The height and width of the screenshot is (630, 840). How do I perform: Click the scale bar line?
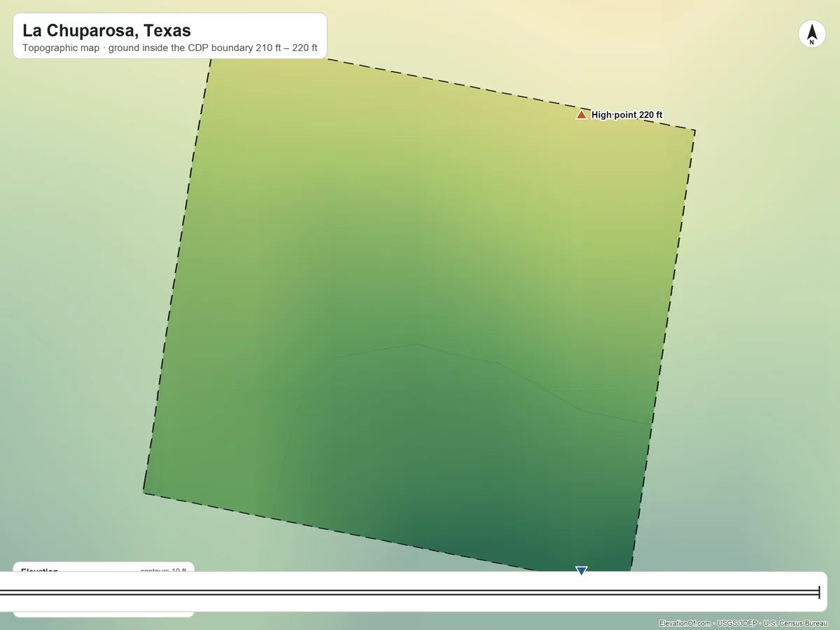(x=409, y=593)
